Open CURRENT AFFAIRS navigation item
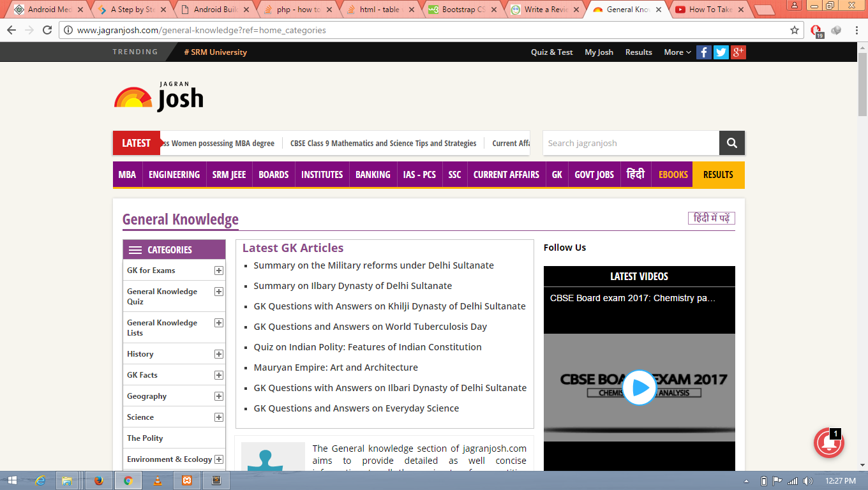 (x=506, y=174)
